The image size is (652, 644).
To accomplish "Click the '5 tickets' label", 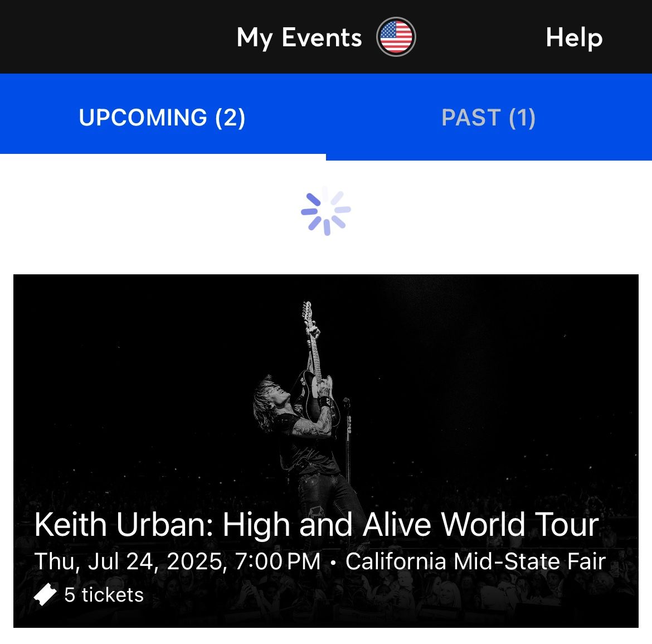I will coord(103,595).
